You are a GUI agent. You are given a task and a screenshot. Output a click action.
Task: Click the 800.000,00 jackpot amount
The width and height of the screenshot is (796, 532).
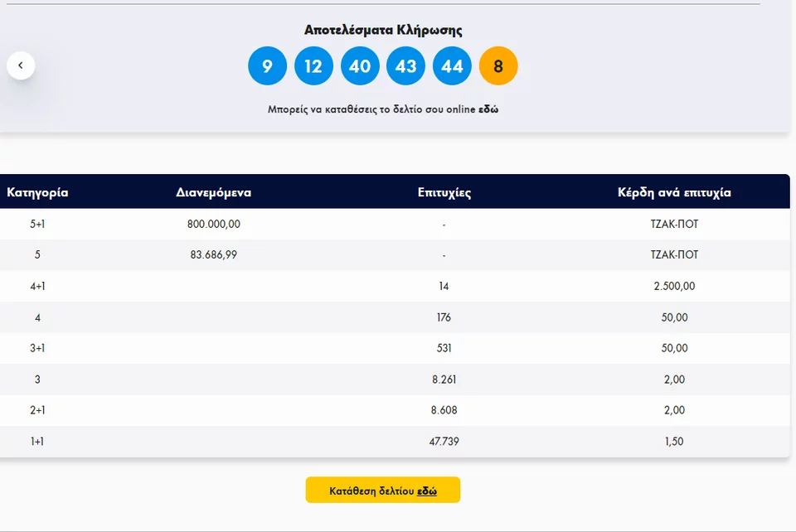(x=214, y=225)
